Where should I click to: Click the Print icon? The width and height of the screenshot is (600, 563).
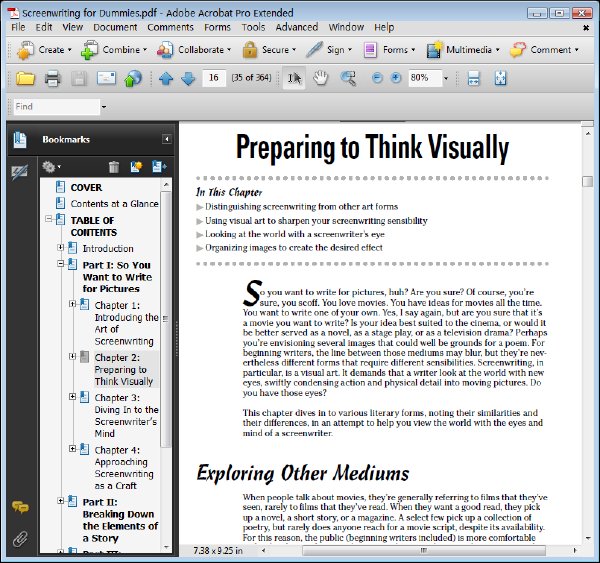click(52, 78)
